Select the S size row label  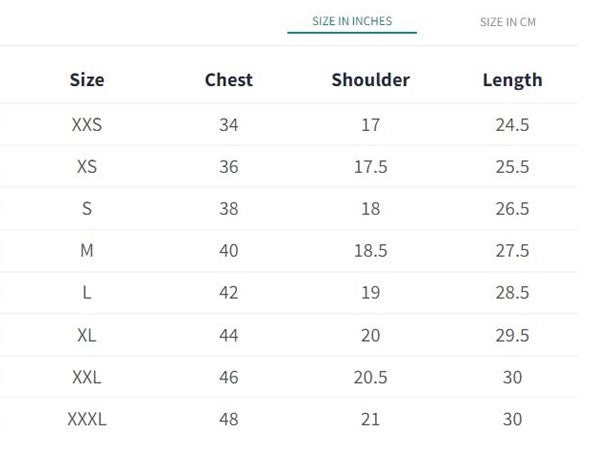[x=87, y=209]
